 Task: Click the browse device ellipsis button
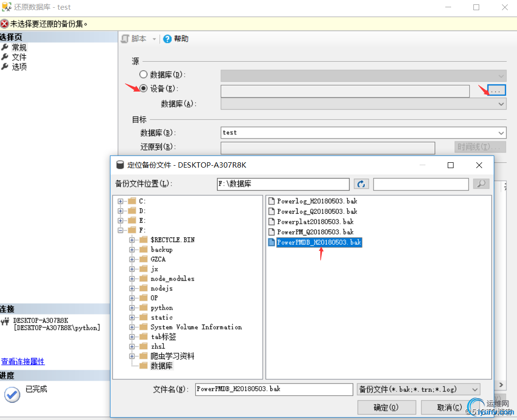(x=496, y=90)
